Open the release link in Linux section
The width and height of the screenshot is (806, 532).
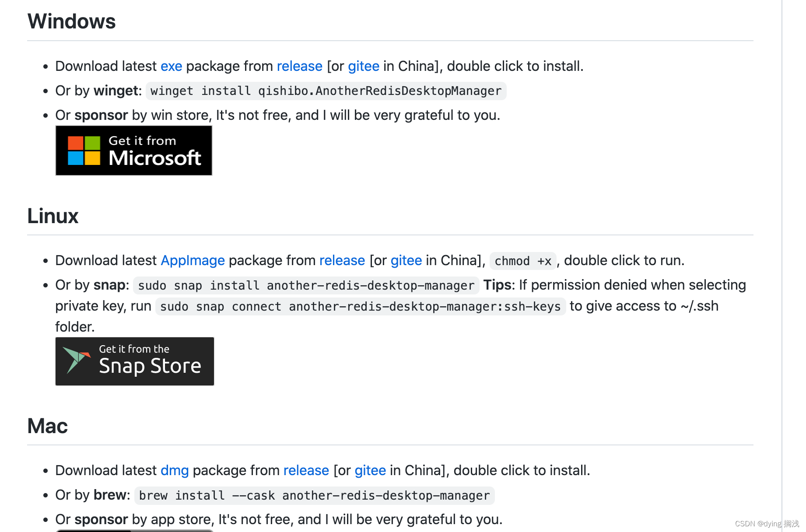click(342, 261)
